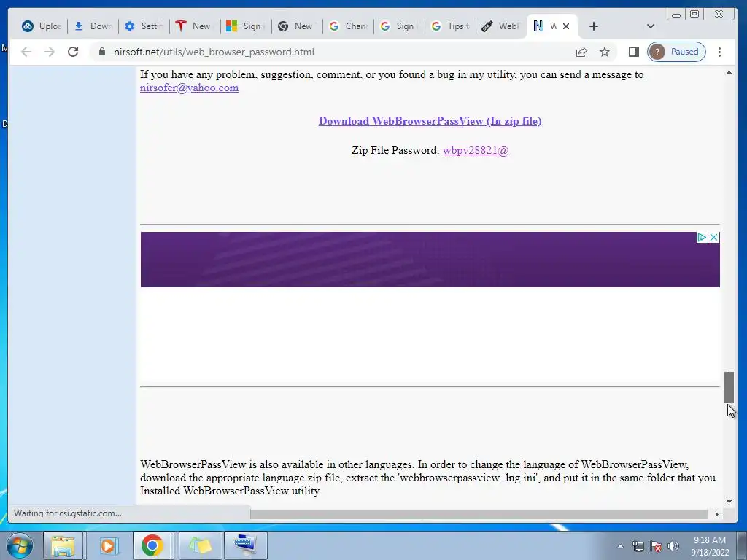Open the clock showing 9:18 AM
Image resolution: width=747 pixels, height=560 pixels.
click(710, 546)
